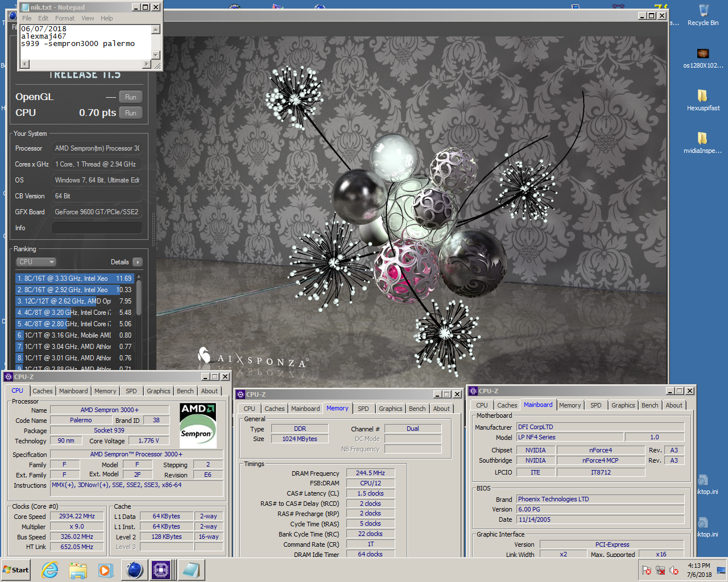Open the Recycle Bin desktop icon
This screenshot has width=728, height=582.
click(x=703, y=15)
